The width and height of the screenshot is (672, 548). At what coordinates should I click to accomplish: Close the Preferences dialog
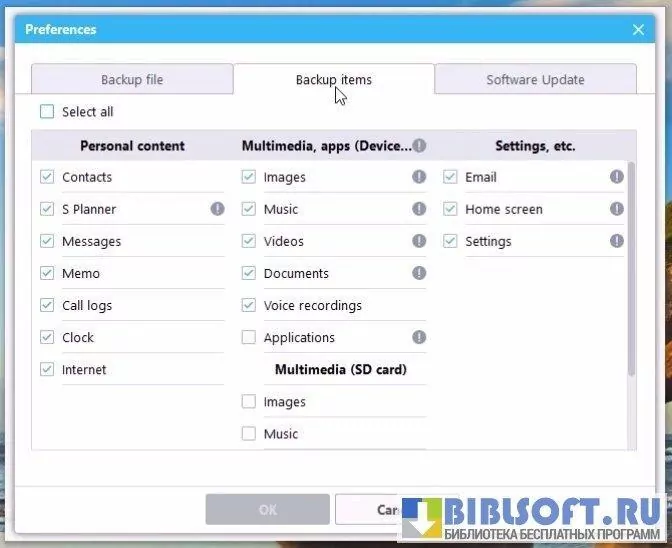click(639, 30)
